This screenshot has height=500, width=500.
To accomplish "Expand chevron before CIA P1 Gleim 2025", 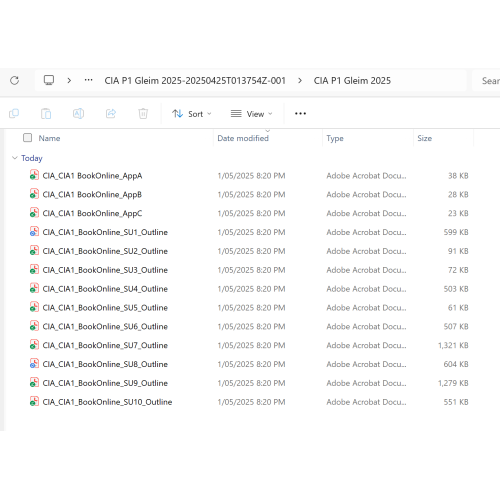I will point(300,80).
